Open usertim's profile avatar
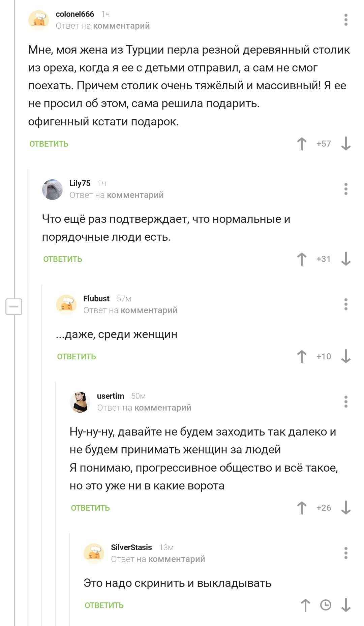364x626 pixels. [x=80, y=402]
